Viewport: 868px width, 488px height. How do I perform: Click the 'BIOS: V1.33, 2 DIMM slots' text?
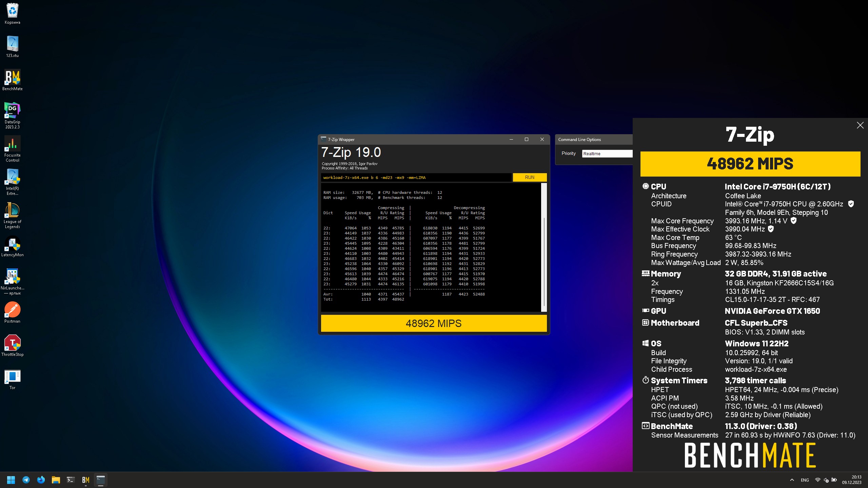click(765, 332)
